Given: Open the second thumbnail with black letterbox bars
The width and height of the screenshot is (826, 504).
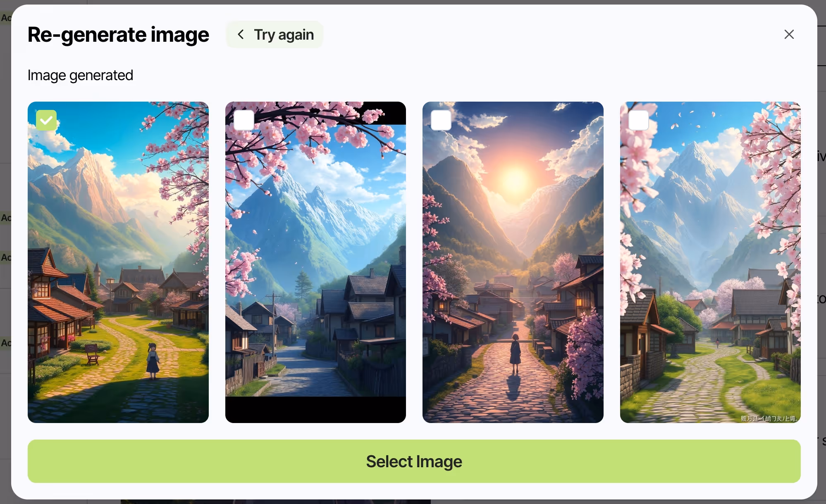Looking at the screenshot, I should [x=315, y=262].
